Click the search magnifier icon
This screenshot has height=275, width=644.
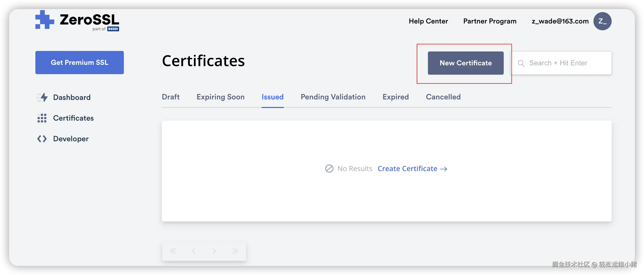(521, 63)
